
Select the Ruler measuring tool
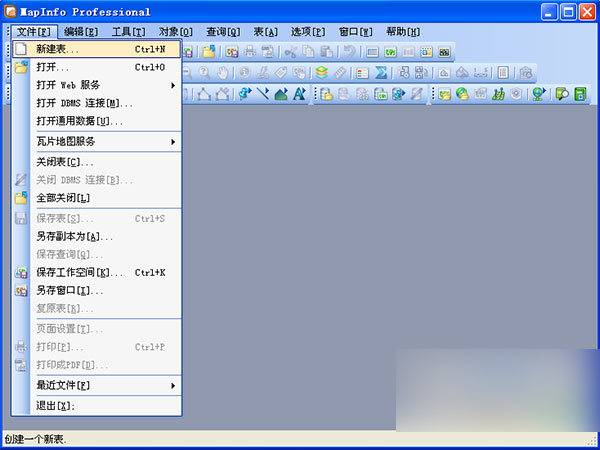coord(340,72)
